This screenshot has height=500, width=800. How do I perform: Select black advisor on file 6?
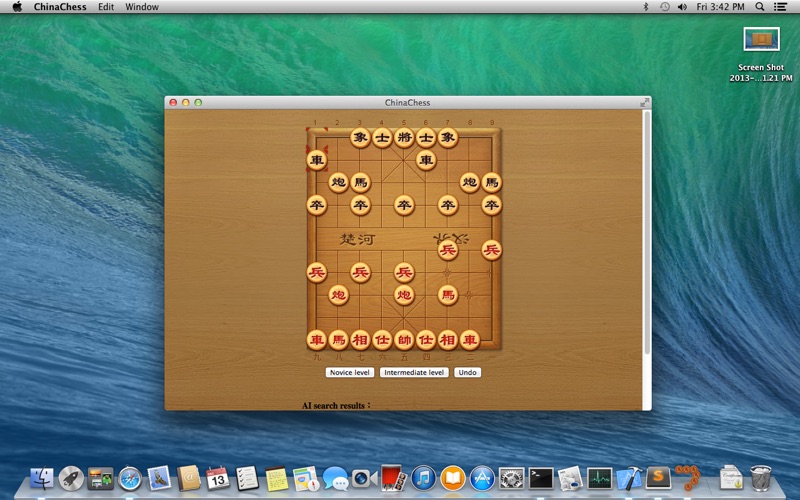[x=426, y=138]
